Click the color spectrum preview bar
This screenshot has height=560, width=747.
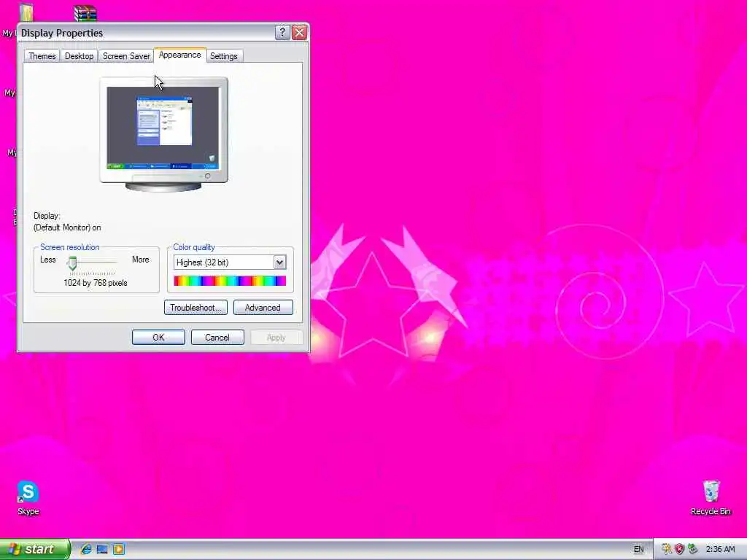click(x=230, y=281)
